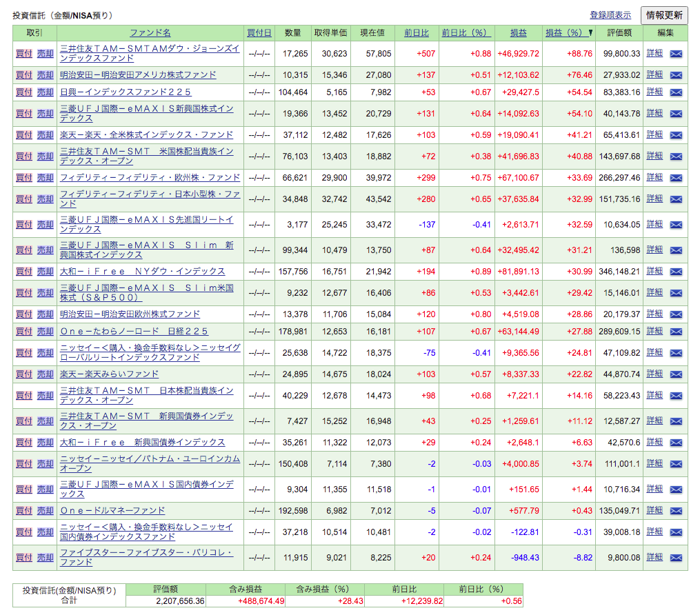Click mail icon for eMAXIS先進国リートインデックス row
Screen dimensions: 700x615
677,225
